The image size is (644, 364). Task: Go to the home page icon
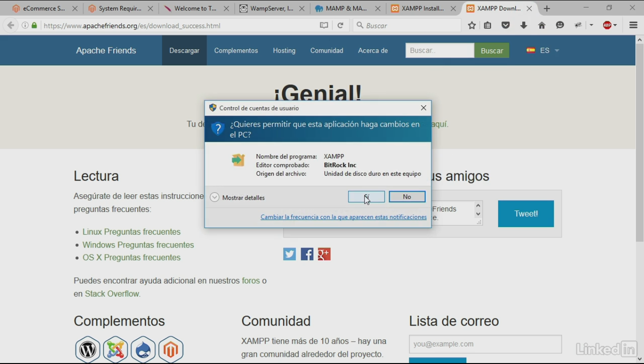tap(542, 26)
